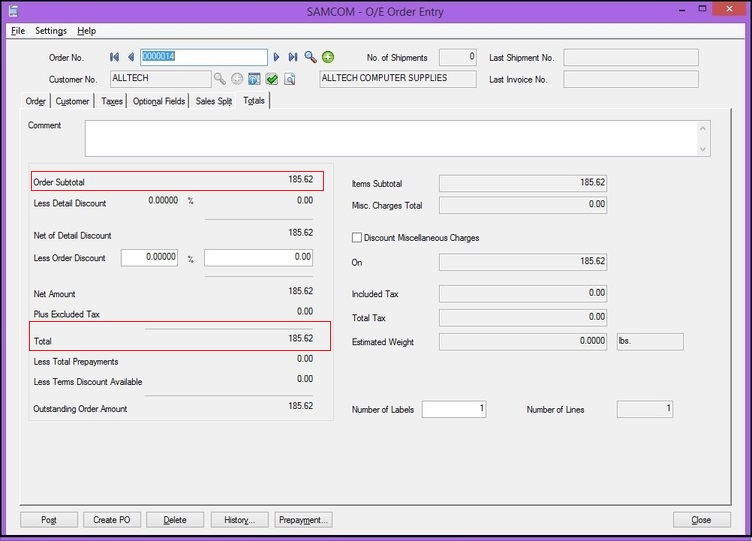Viewport: 752px width, 541px height.
Task: Click the On amount field
Action: 523,262
